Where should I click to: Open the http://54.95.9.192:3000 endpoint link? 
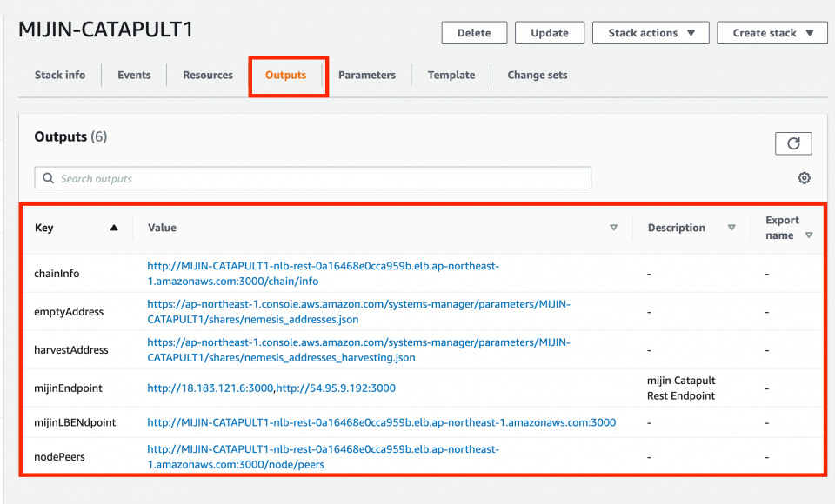click(336, 388)
